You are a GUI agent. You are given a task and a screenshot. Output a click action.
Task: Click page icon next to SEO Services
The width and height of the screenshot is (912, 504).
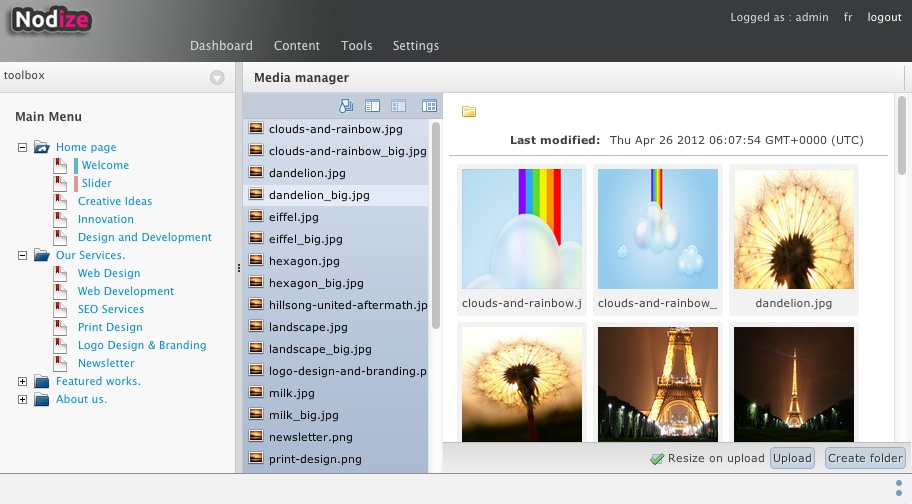coord(60,309)
